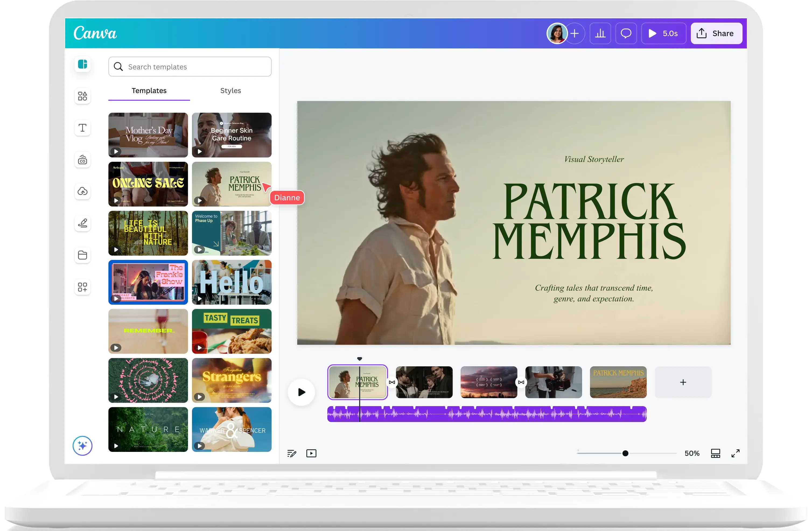Viewport: 812px width, 531px height.
Task: Add a new page to timeline
Action: (x=683, y=382)
